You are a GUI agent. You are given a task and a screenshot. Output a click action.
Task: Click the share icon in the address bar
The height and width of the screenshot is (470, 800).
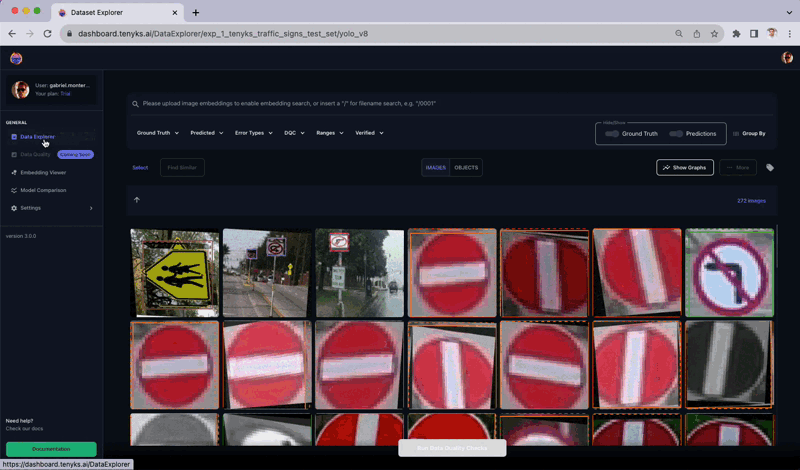point(696,34)
